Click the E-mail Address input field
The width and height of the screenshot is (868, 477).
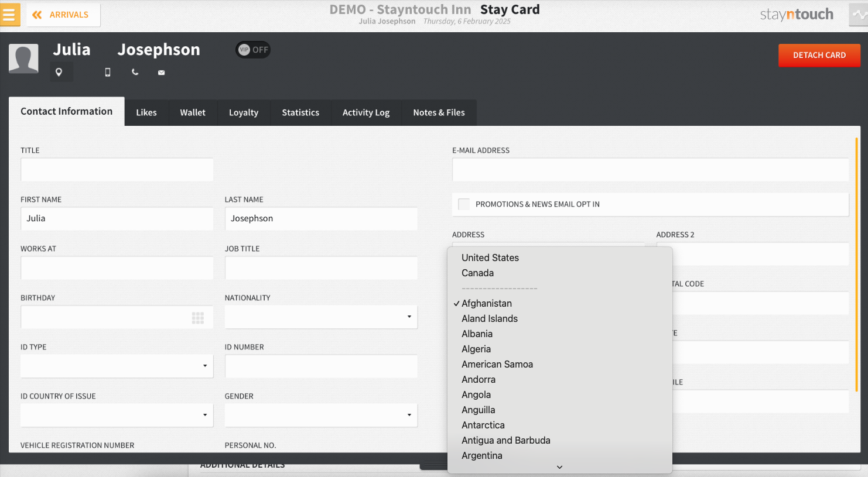click(x=650, y=170)
